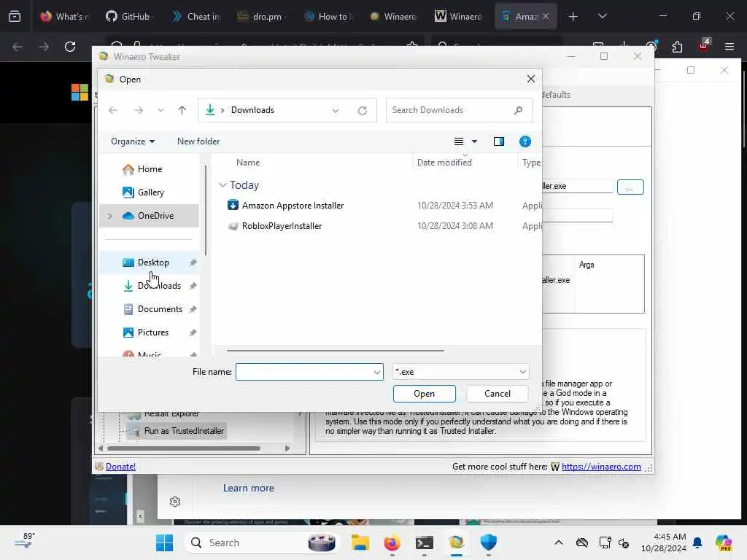
Task: Select Amazon Appstore Installer file
Action: (x=293, y=206)
